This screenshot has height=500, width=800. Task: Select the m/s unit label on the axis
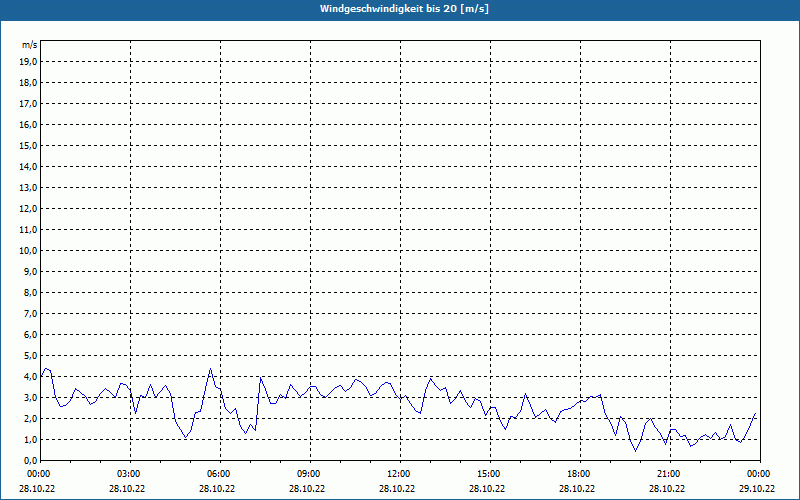click(30, 45)
